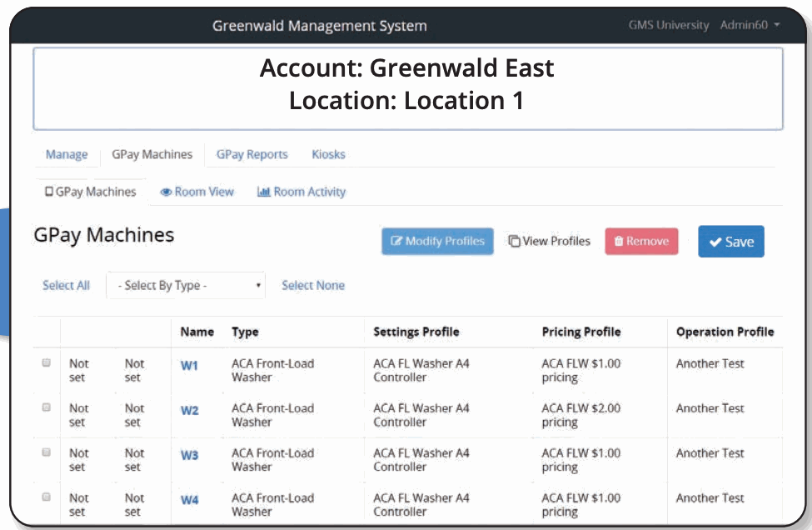Click the GPay Machines section heading
The image size is (812, 530).
(x=104, y=235)
